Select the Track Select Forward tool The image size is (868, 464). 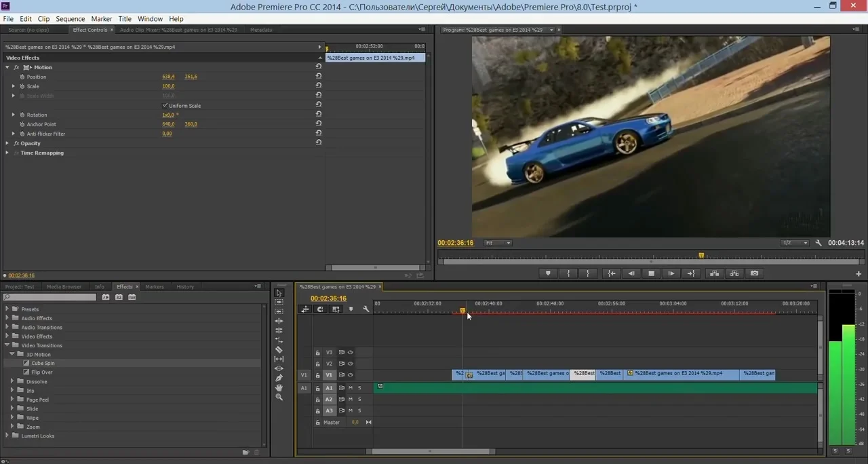click(279, 302)
